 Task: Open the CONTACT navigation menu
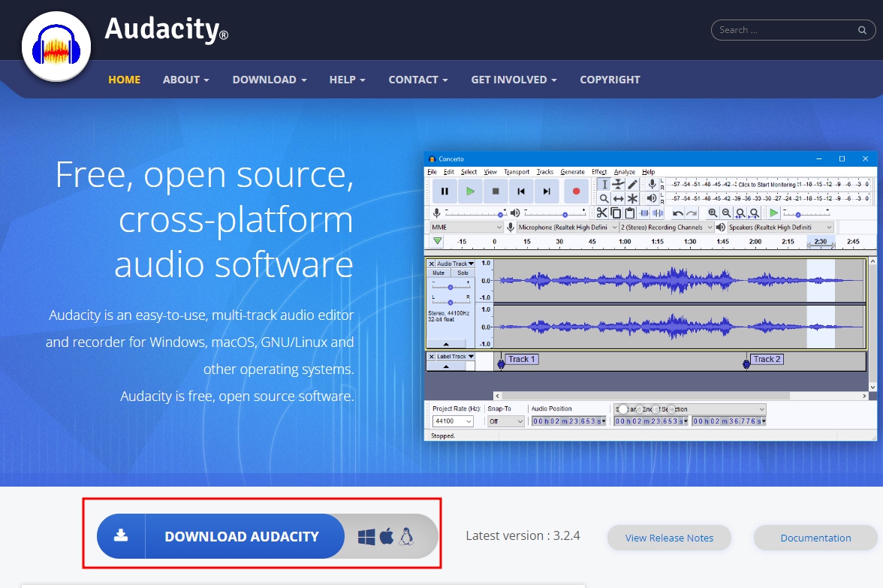[x=418, y=80]
